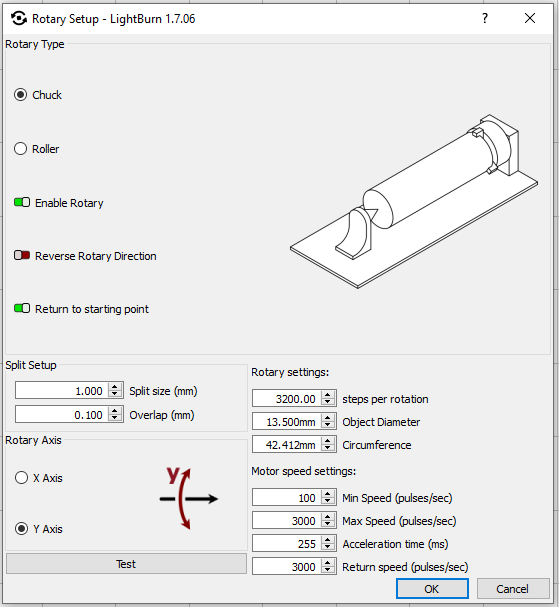Increase steps per rotation value
Image resolution: width=559 pixels, height=607 pixels.
point(328,394)
